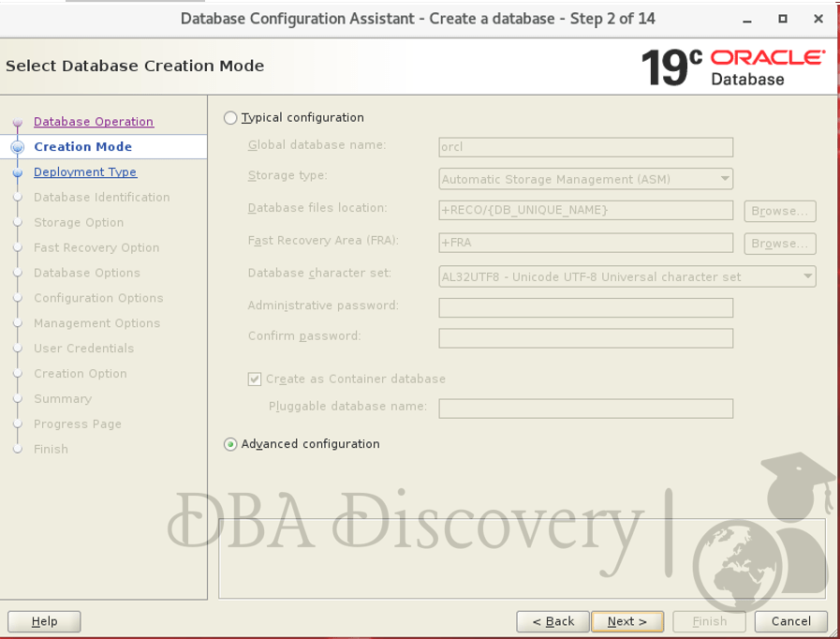
Task: Select Creation Mode in the step list
Action: pos(83,147)
